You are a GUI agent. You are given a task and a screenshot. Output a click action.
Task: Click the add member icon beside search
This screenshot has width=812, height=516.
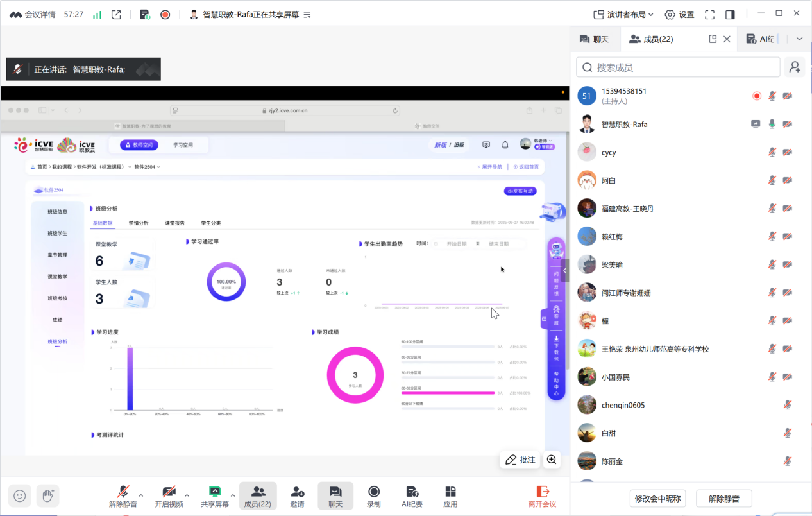795,67
